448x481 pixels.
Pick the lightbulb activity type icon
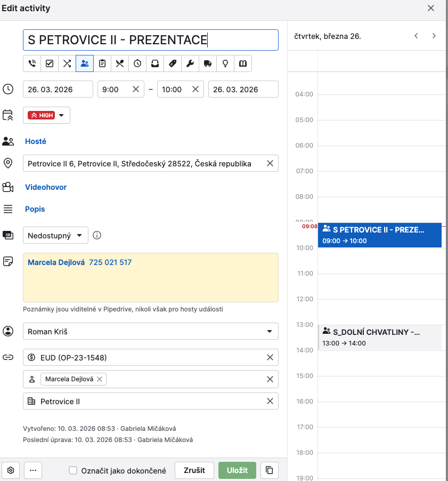tap(225, 63)
